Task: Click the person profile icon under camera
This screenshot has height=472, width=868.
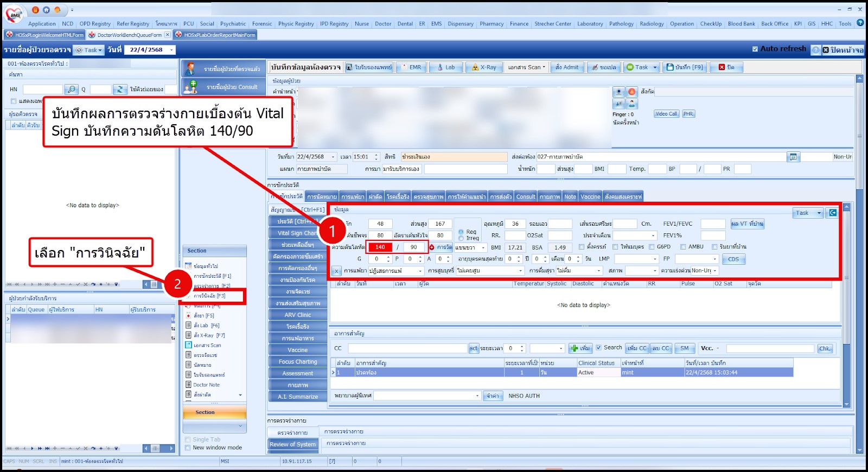Action: click(x=631, y=104)
